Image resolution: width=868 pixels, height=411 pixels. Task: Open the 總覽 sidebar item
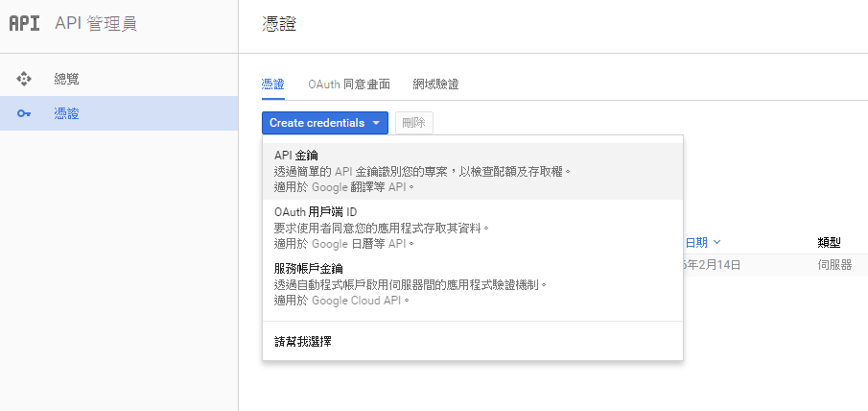(x=119, y=79)
